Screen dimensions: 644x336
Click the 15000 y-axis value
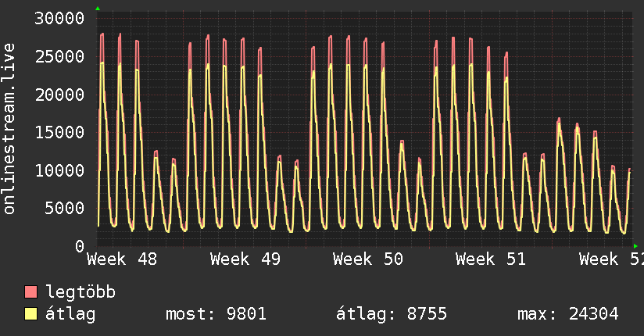click(59, 132)
